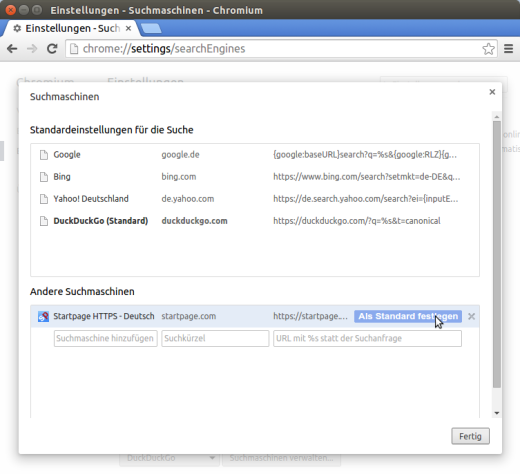Image resolution: width=520 pixels, height=474 pixels.
Task: Open the DuckDuckGo dropdown behind the dialog
Action: (169, 458)
